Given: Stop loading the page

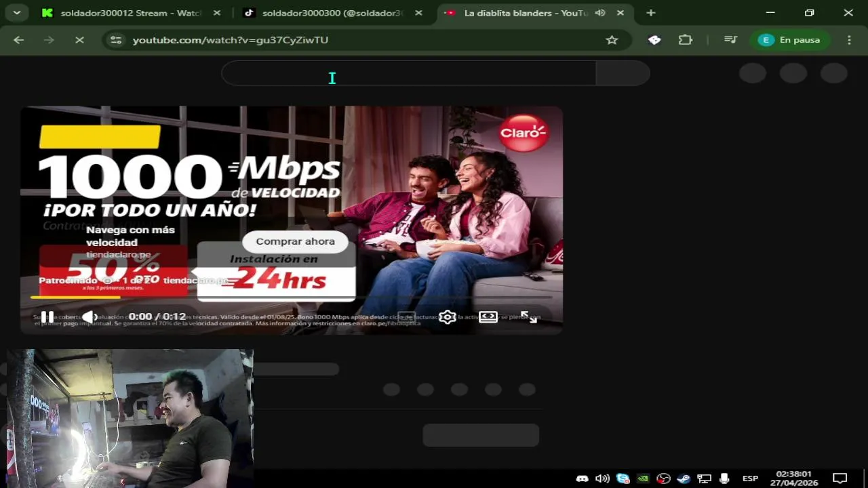Looking at the screenshot, I should pos(79,40).
